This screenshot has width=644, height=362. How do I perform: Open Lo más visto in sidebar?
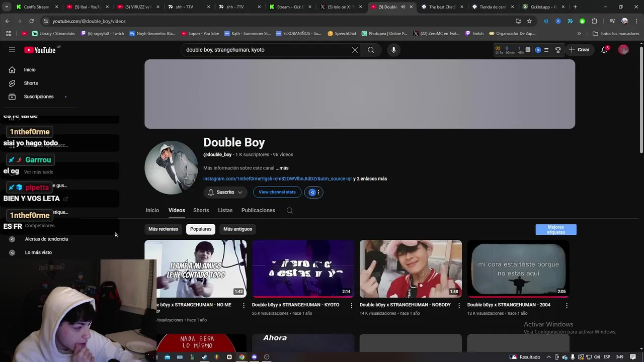(x=38, y=253)
